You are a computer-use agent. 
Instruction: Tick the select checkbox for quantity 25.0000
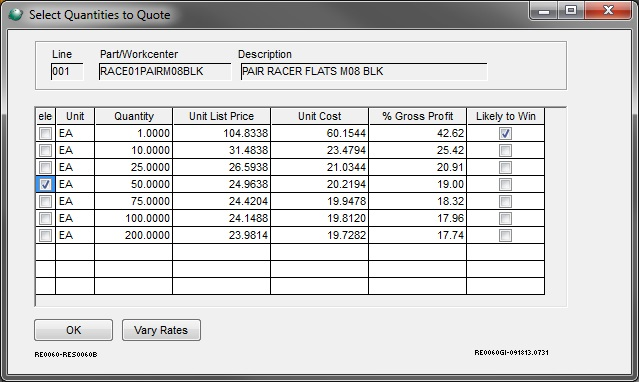click(x=45, y=167)
